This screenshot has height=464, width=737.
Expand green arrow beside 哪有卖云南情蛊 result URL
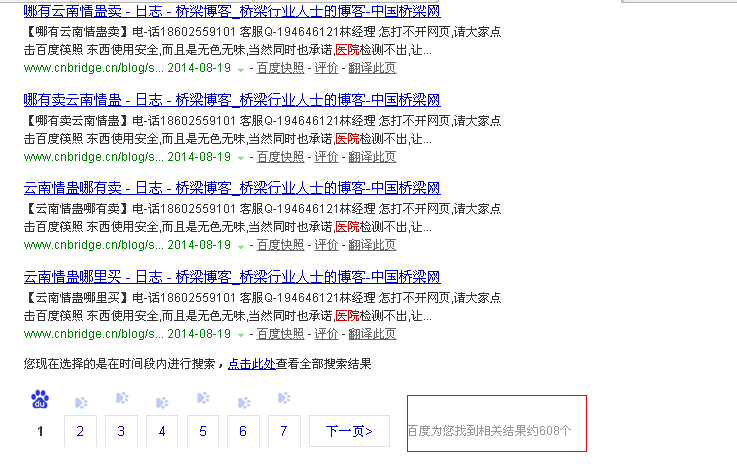[241, 158]
